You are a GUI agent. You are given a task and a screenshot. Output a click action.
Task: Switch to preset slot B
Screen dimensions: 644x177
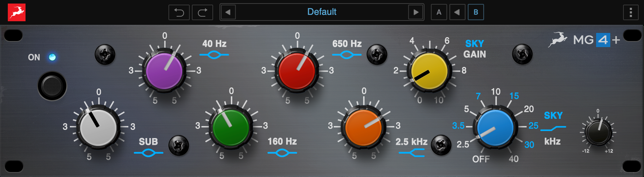point(476,12)
